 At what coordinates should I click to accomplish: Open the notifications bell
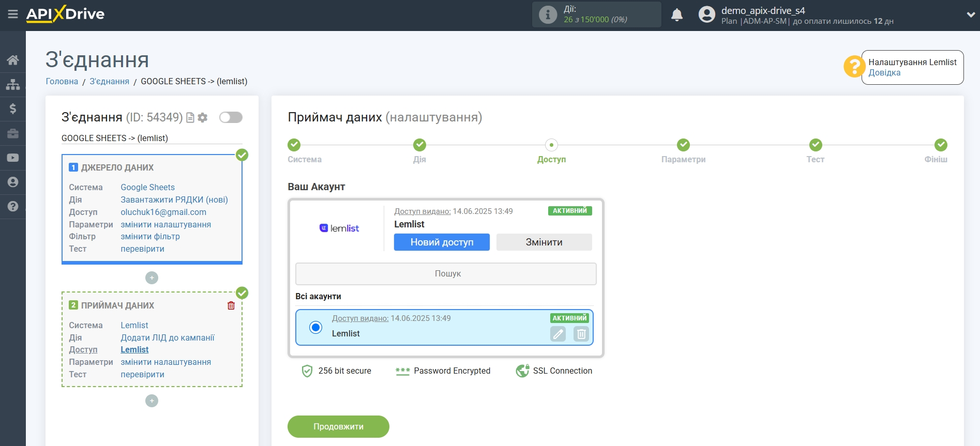point(677,15)
